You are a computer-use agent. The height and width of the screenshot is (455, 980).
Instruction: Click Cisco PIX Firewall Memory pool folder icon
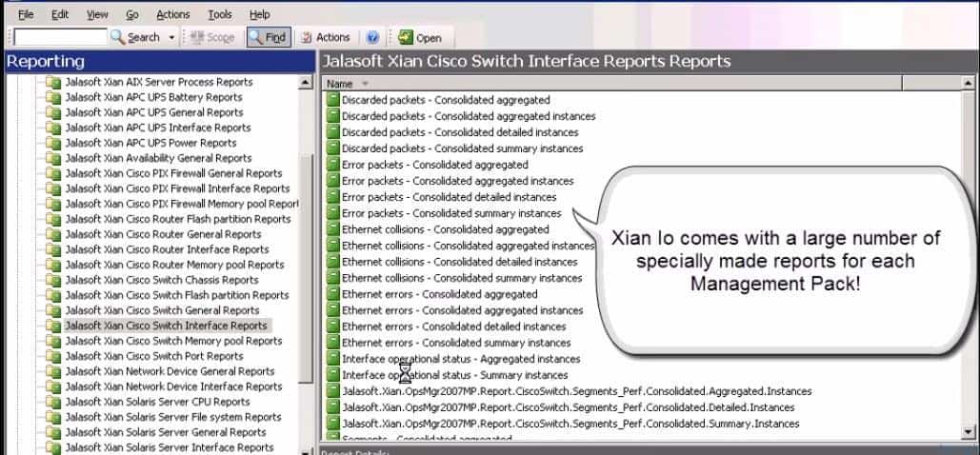[x=53, y=204]
